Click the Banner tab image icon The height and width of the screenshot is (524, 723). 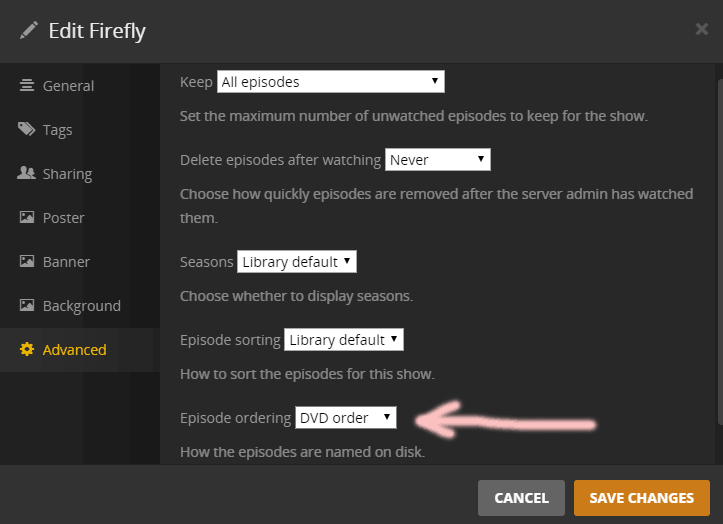[x=27, y=262]
